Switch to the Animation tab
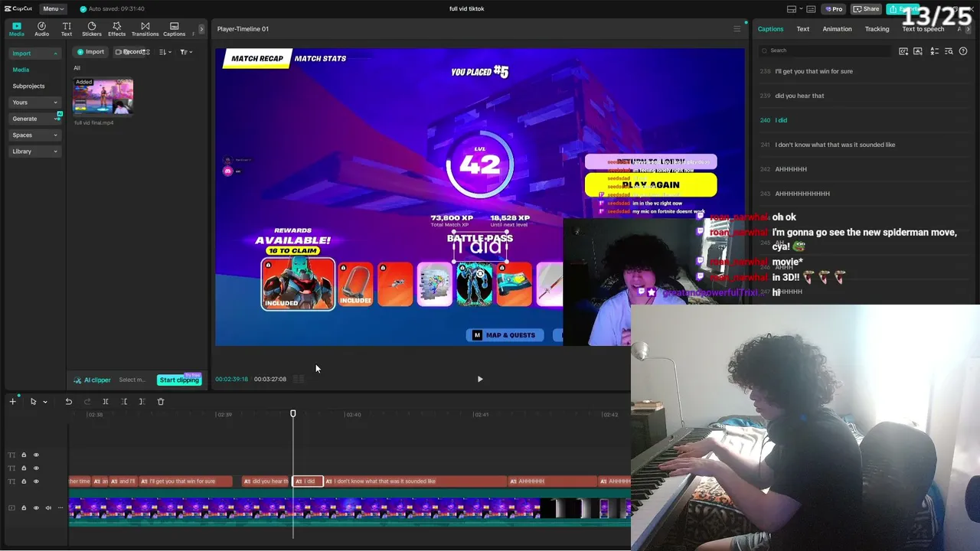 tap(837, 29)
